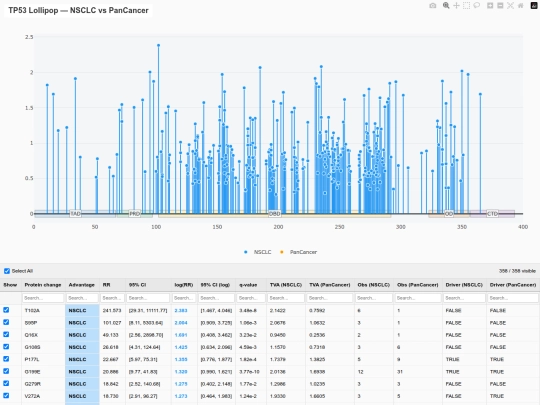Click the tallest lollipop marker near 2.4
This screenshot has height=405, width=540.
158,45
